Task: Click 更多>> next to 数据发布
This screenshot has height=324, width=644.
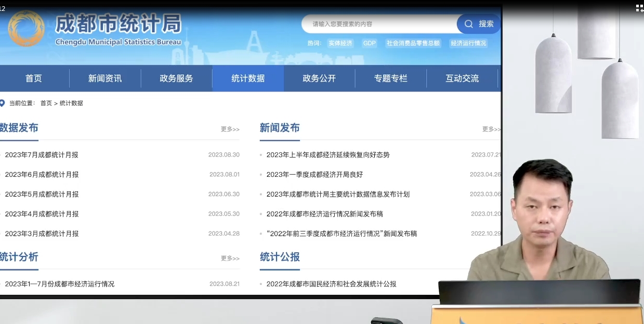Action: (x=230, y=129)
